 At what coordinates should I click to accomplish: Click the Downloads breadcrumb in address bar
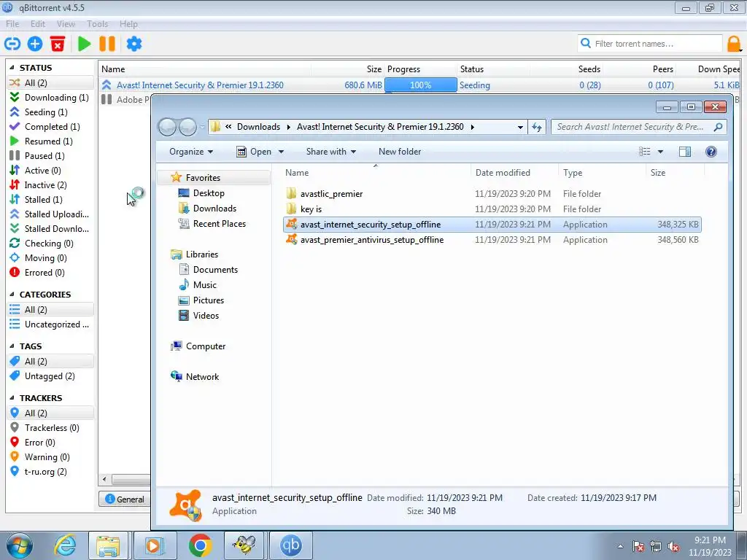(258, 127)
